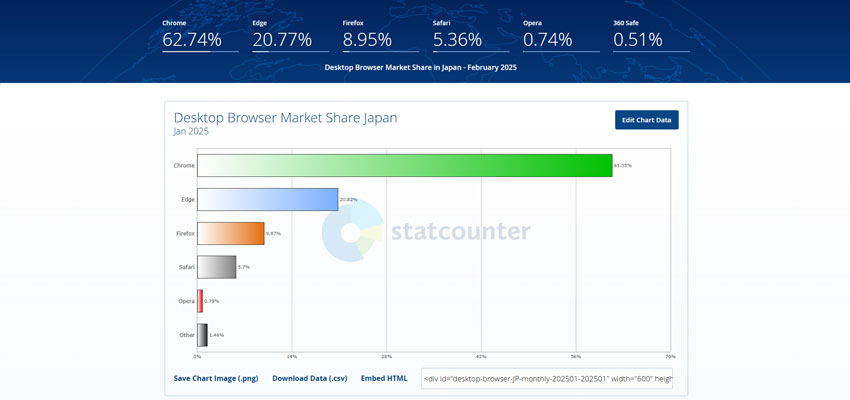Click the 20.82% Edge value label
This screenshot has width=850, height=400.
point(349,199)
